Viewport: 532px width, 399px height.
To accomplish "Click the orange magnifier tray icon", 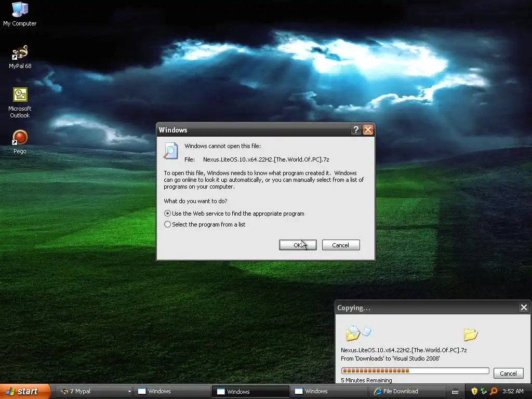I will point(494,391).
